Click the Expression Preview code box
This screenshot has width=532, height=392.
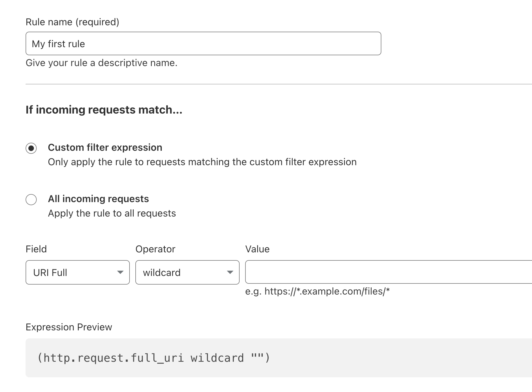(279, 358)
